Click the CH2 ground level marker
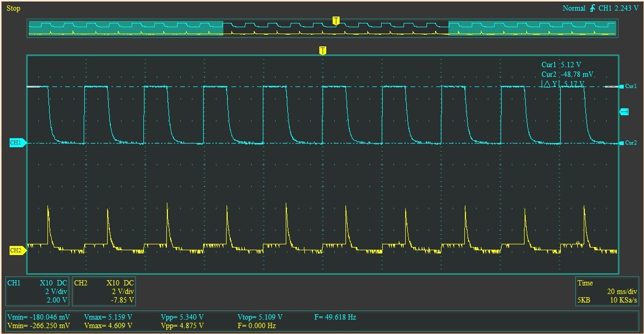The image size is (644, 334). tap(17, 250)
